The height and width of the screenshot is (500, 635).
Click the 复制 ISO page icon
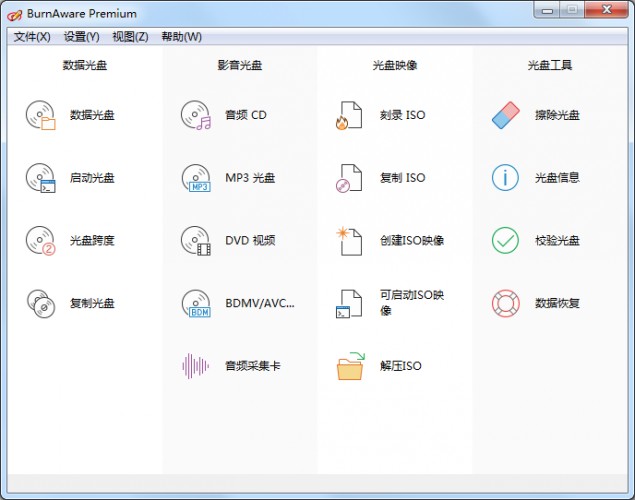click(x=349, y=178)
